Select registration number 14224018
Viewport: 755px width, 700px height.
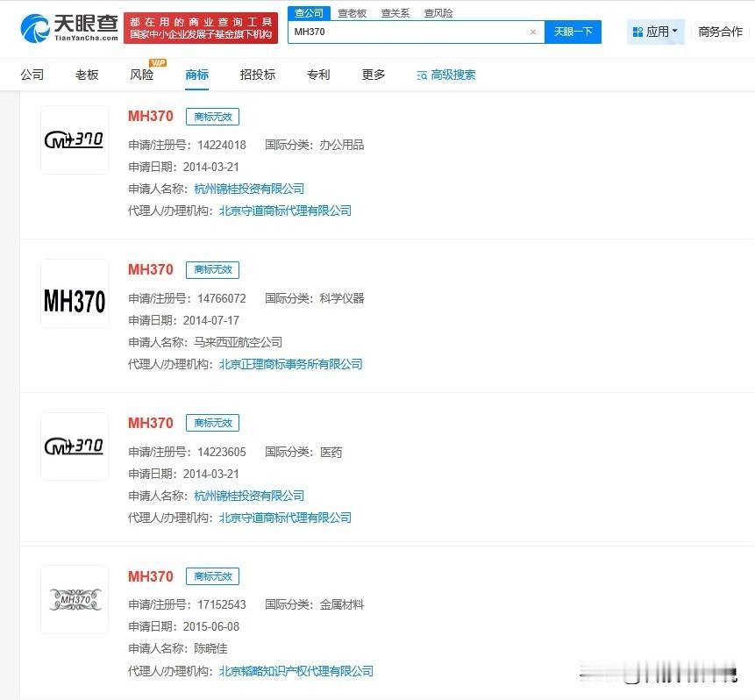coord(222,145)
